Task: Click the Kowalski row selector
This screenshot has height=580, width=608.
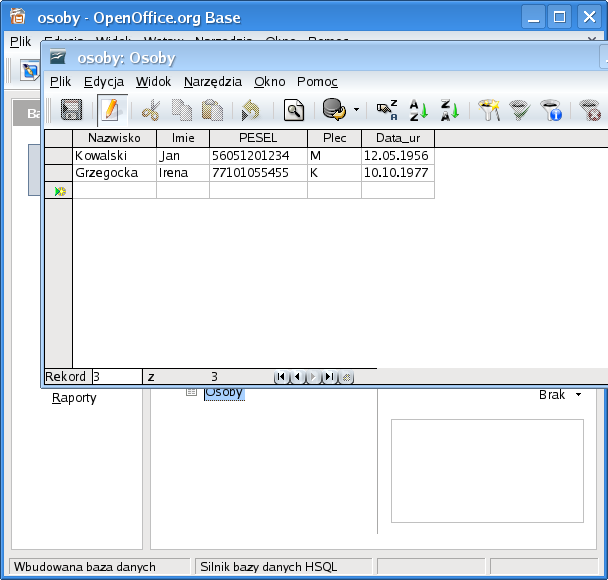Action: 59,156
